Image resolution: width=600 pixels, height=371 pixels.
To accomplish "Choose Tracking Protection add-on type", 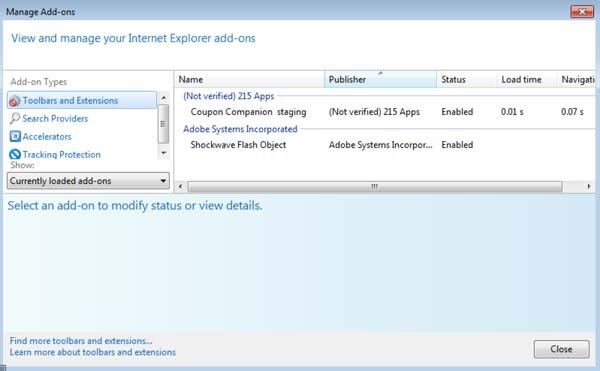I will (61, 155).
